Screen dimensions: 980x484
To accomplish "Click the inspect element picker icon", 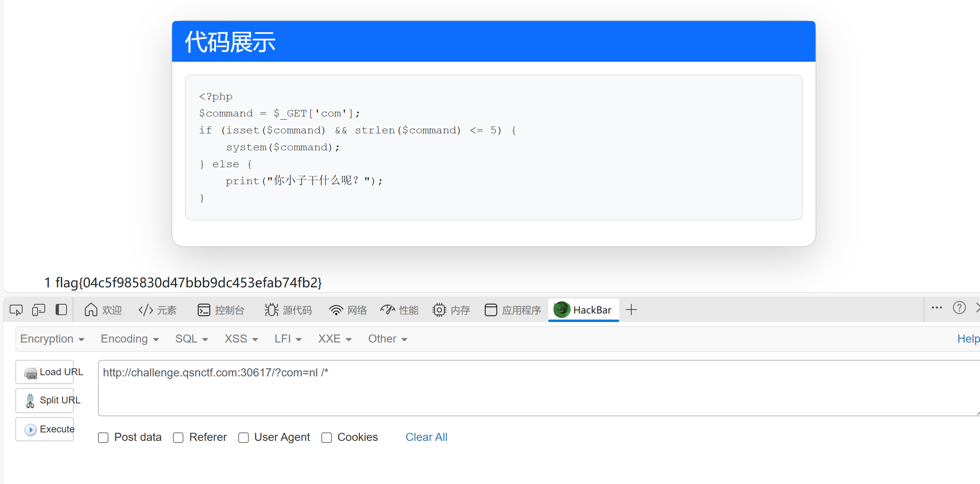I will click(16, 310).
